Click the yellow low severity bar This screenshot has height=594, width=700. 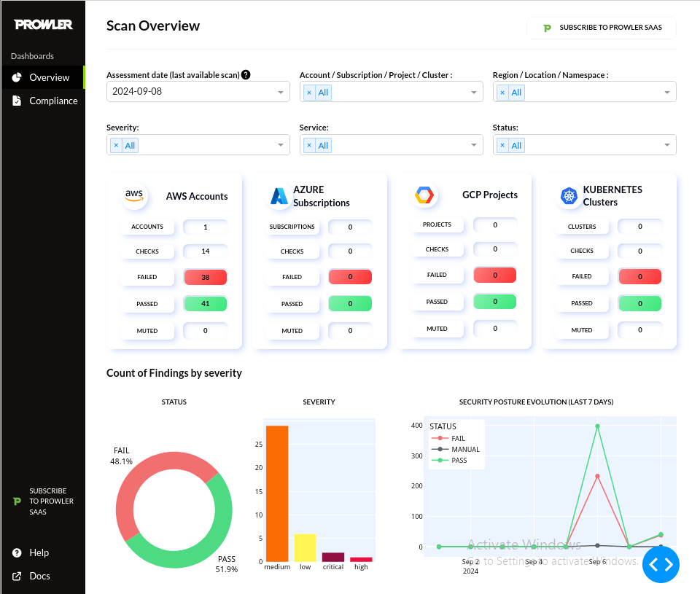coord(305,547)
